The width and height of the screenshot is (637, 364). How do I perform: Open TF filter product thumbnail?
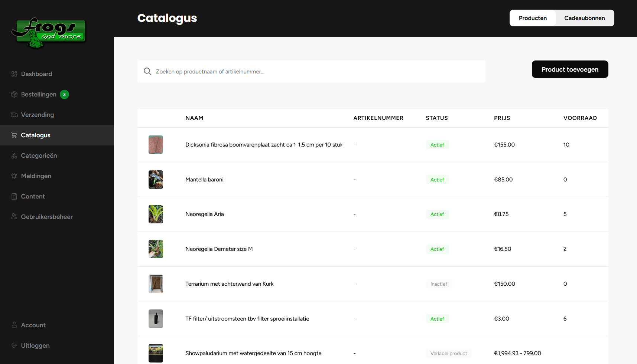click(x=156, y=319)
